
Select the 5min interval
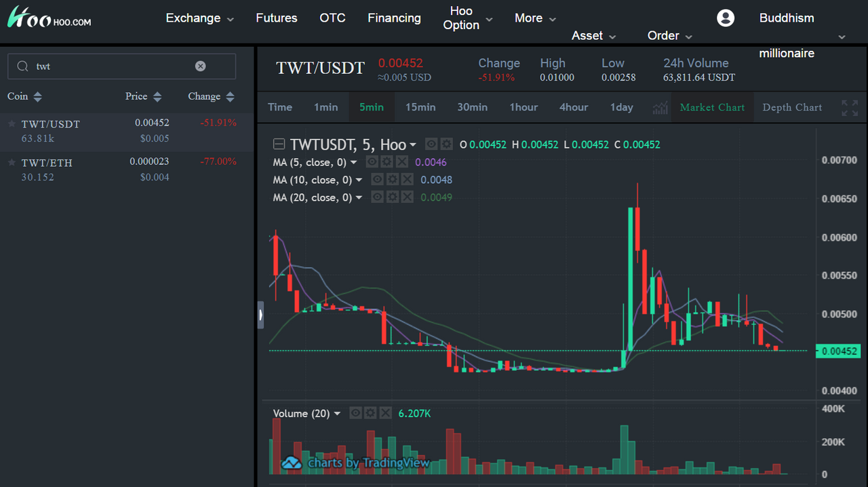(372, 107)
